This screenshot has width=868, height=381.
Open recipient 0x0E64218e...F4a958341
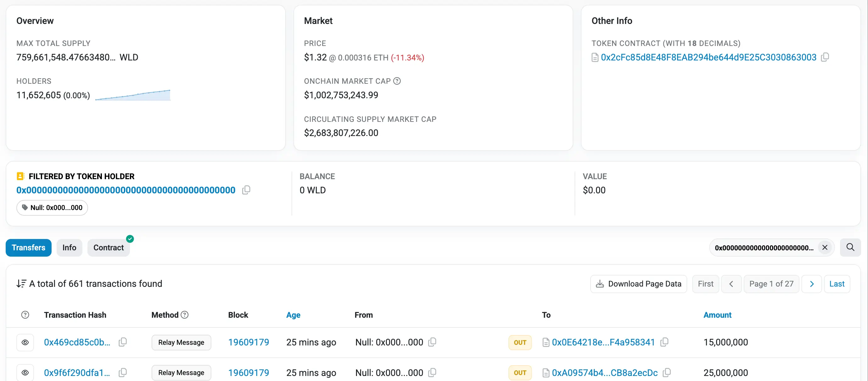[603, 342]
